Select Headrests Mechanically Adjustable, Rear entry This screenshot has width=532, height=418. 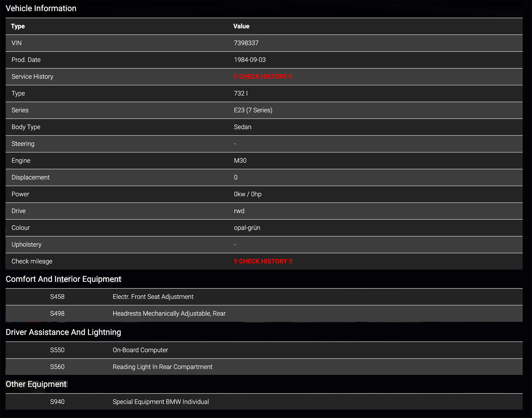[x=169, y=314]
